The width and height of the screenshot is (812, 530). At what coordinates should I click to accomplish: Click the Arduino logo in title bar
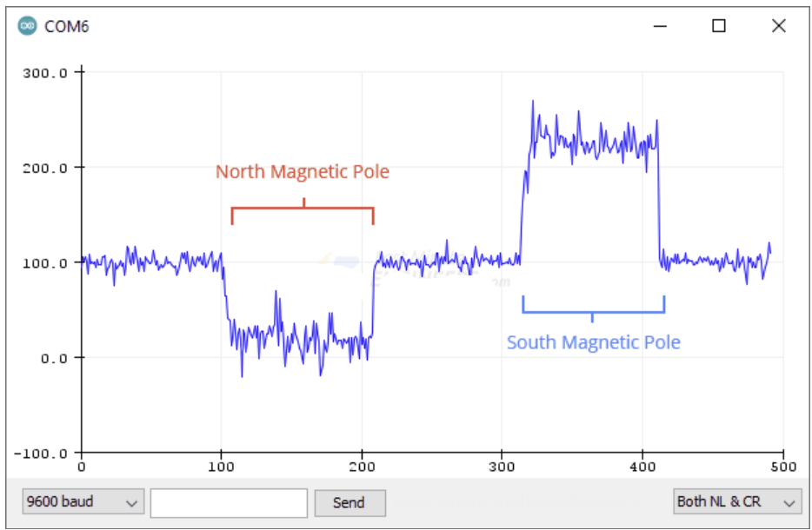[x=28, y=26]
